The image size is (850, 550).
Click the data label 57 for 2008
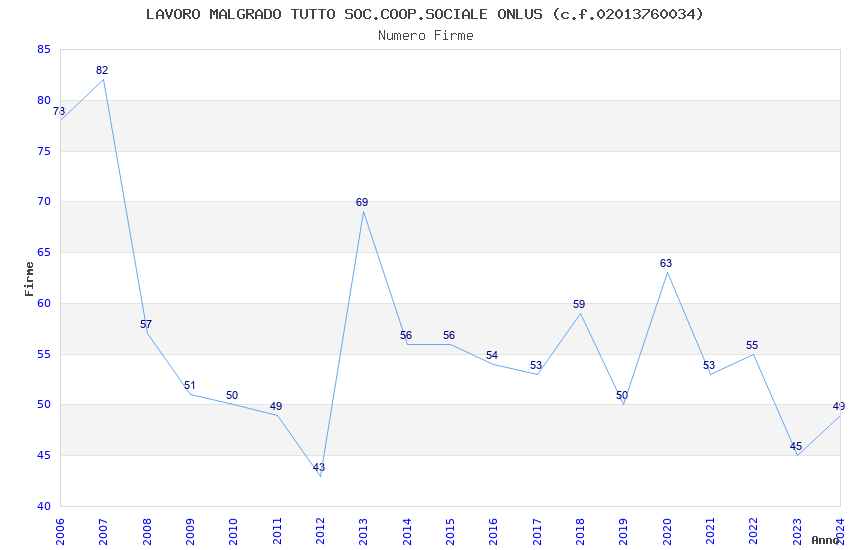(x=146, y=324)
